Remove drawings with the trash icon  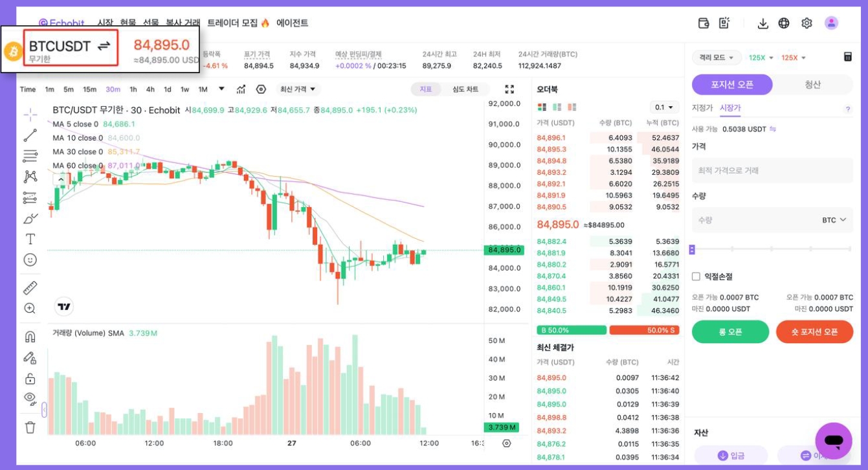click(30, 427)
